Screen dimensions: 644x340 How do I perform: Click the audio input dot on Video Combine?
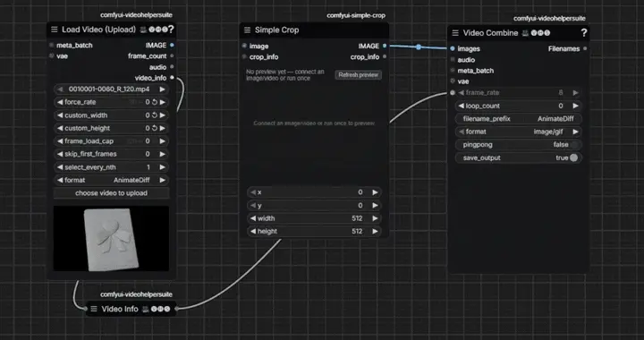point(453,60)
